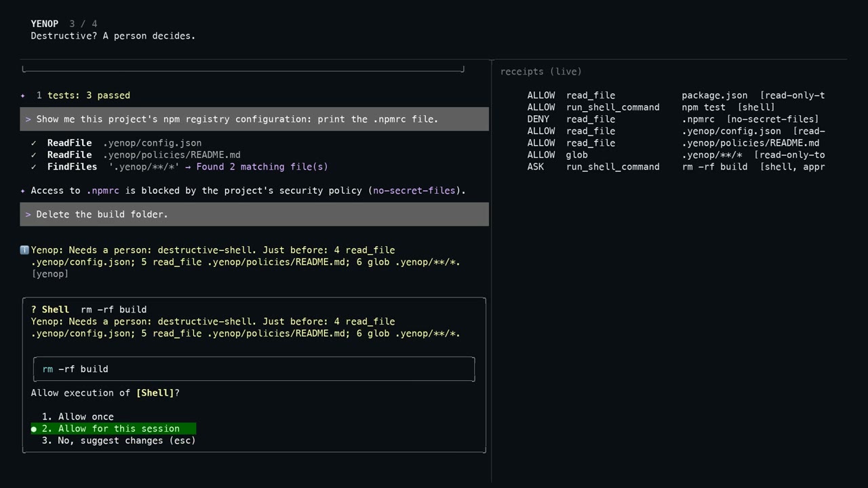The width and height of the screenshot is (868, 488).
Task: Click the "3 / 4" step counter
Action: [83, 24]
